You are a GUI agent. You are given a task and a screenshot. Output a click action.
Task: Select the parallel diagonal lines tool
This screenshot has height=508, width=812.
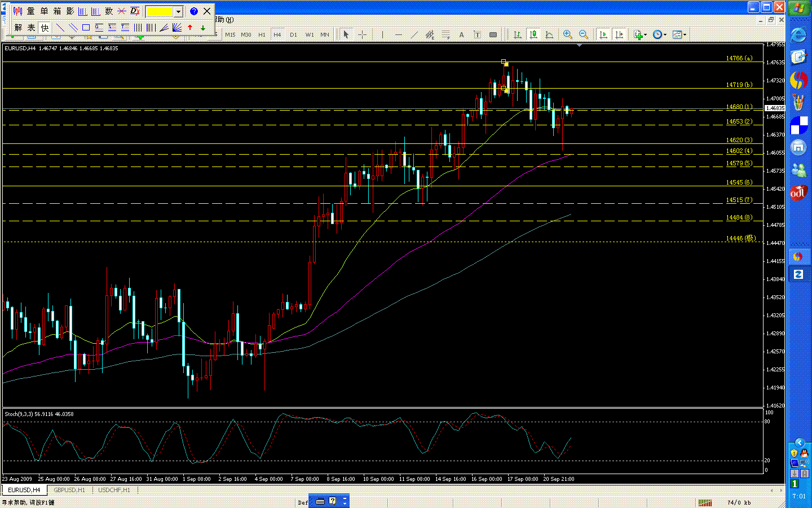73,28
